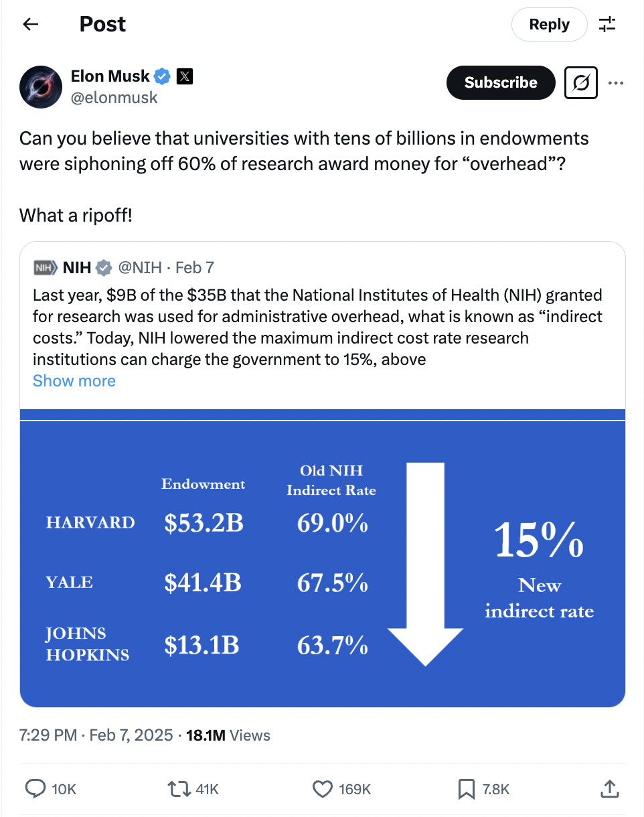Open the @elonmusk handle link
644x817 pixels.
pos(114,98)
